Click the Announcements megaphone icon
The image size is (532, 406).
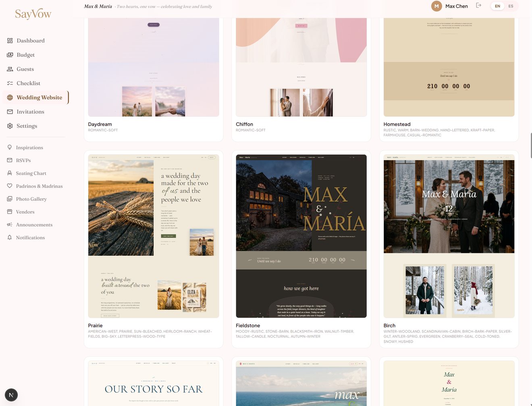[x=10, y=225]
